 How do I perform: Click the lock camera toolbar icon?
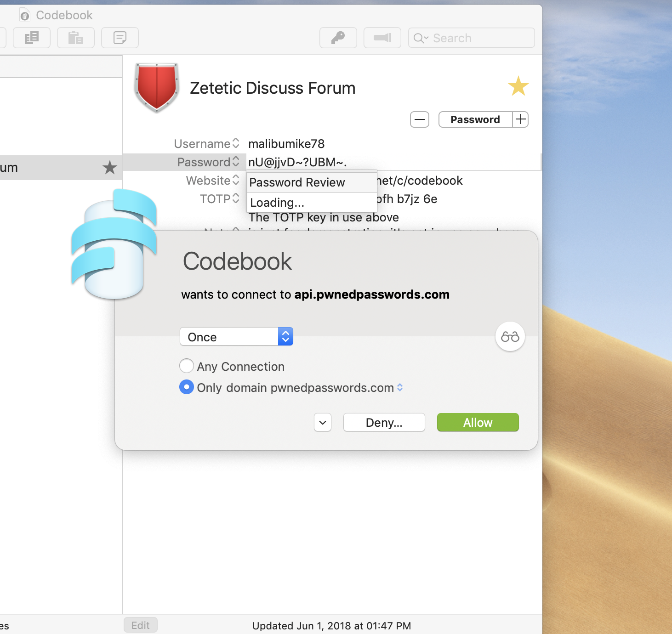(382, 38)
